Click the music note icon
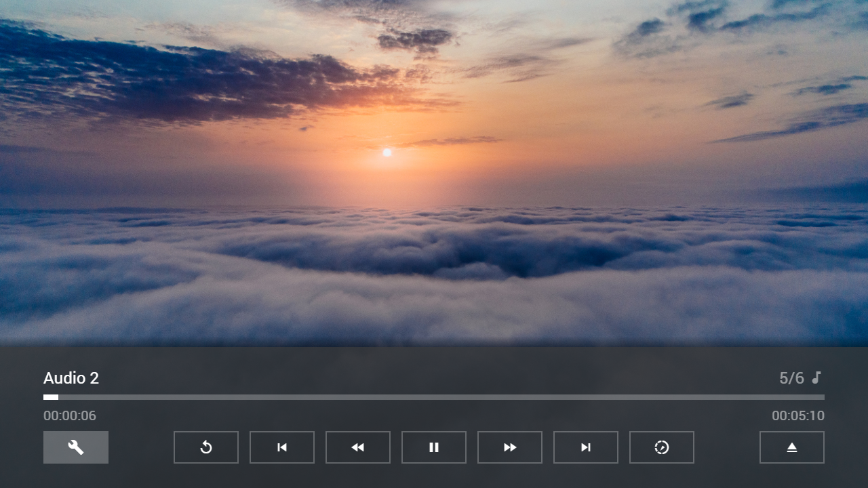Screen dimensions: 868x488 (816, 378)
